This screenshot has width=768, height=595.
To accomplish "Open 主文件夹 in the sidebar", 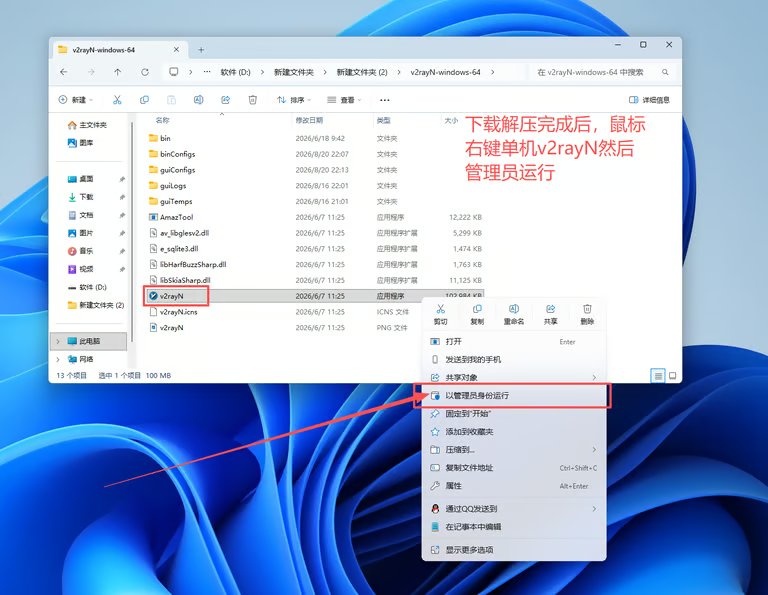I will pyautogui.click(x=87, y=125).
